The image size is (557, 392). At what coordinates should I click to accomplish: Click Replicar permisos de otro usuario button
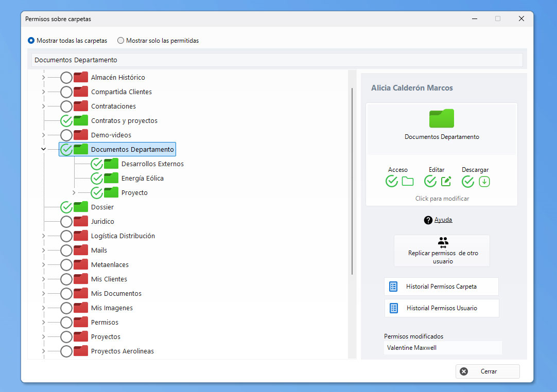click(442, 251)
